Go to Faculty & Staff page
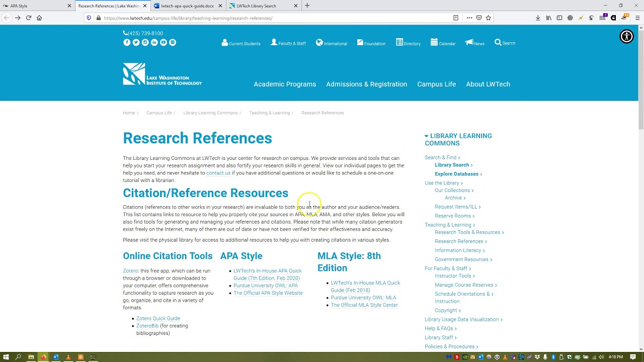 coord(288,43)
